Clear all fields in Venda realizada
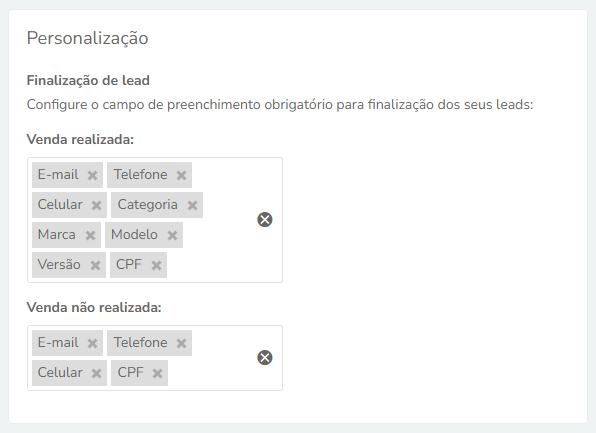The width and height of the screenshot is (596, 433). 265,219
